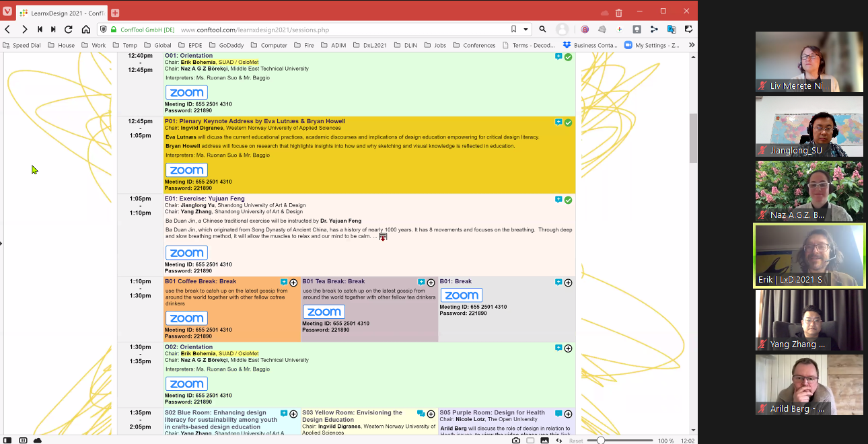Toggle selection of E01 Exercise session
Viewport: 868px width, 444px height.
pos(569,200)
